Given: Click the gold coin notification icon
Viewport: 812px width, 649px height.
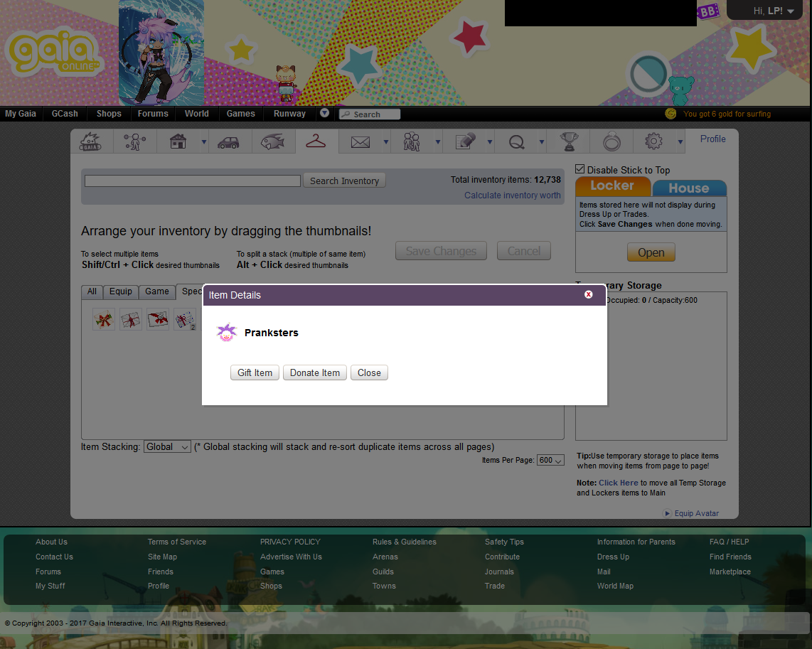Looking at the screenshot, I should 671,113.
